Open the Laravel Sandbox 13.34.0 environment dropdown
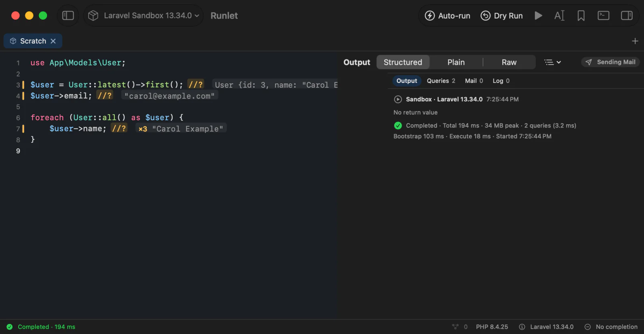Image resolution: width=644 pixels, height=334 pixels. 143,16
